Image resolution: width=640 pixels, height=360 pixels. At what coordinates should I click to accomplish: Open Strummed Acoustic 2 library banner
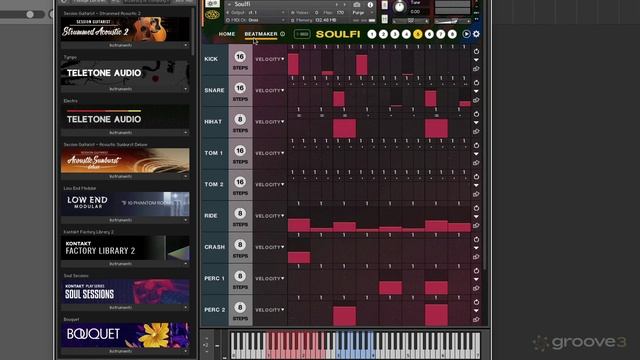point(125,29)
